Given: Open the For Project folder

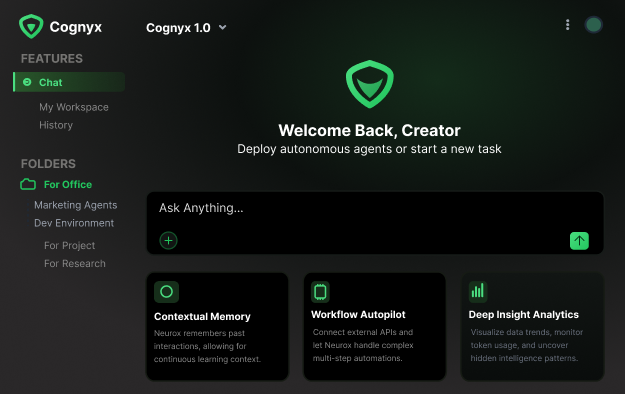Looking at the screenshot, I should 69,245.
